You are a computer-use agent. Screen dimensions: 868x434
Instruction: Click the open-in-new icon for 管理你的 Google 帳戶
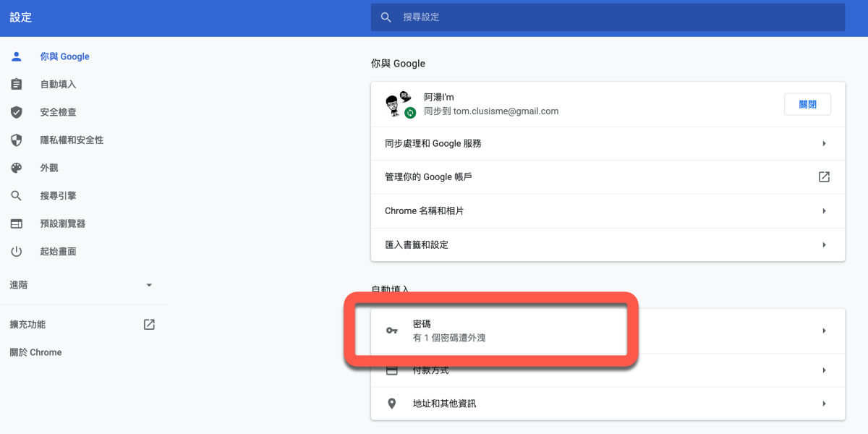click(824, 177)
